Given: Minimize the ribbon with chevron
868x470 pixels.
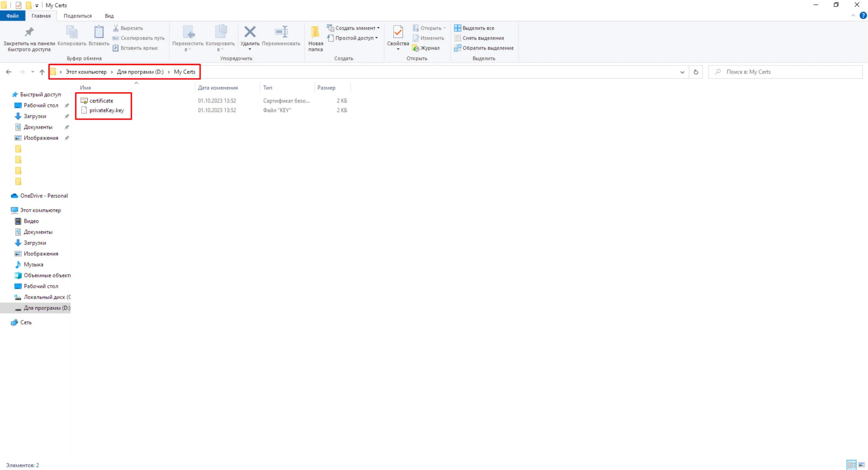Looking at the screenshot, I should (853, 16).
